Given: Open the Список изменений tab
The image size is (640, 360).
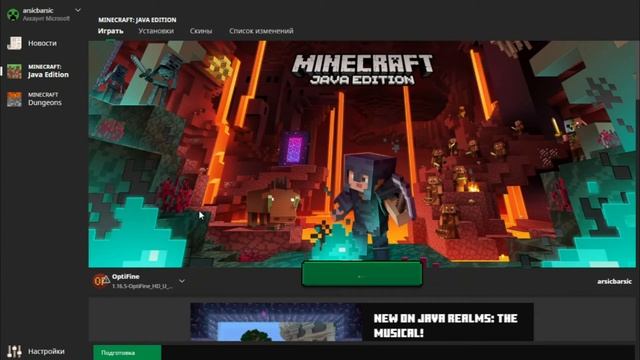Looking at the screenshot, I should pos(261,31).
